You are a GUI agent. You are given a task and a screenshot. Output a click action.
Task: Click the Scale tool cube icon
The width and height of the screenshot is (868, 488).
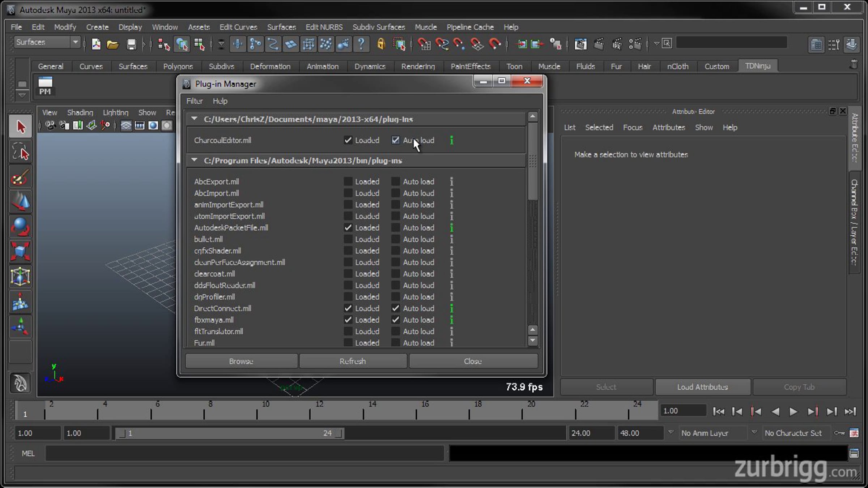point(20,251)
